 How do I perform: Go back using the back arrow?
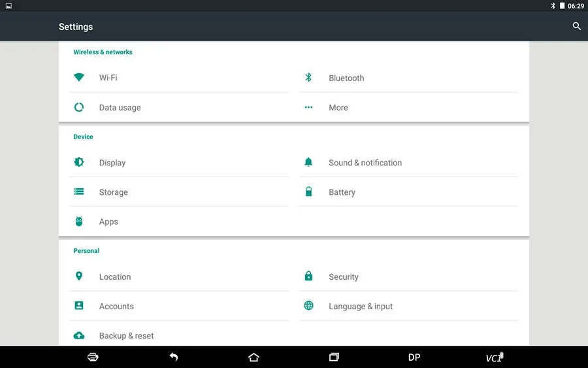(x=173, y=357)
